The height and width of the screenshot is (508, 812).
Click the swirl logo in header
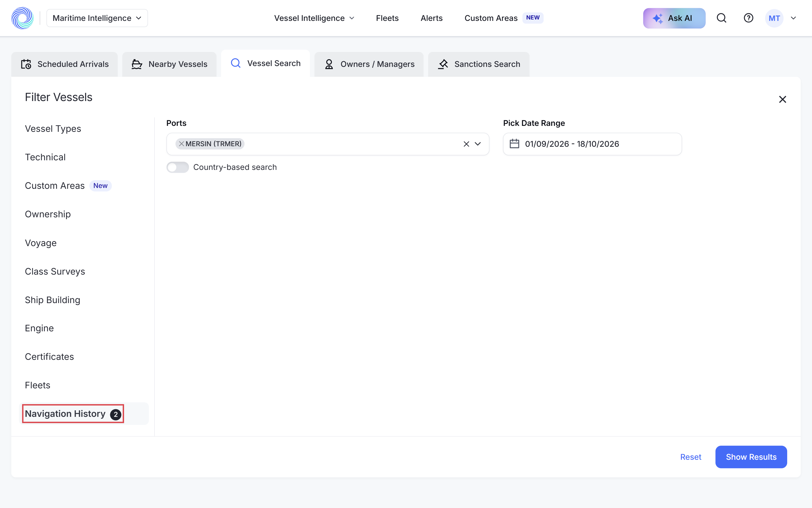point(23,18)
